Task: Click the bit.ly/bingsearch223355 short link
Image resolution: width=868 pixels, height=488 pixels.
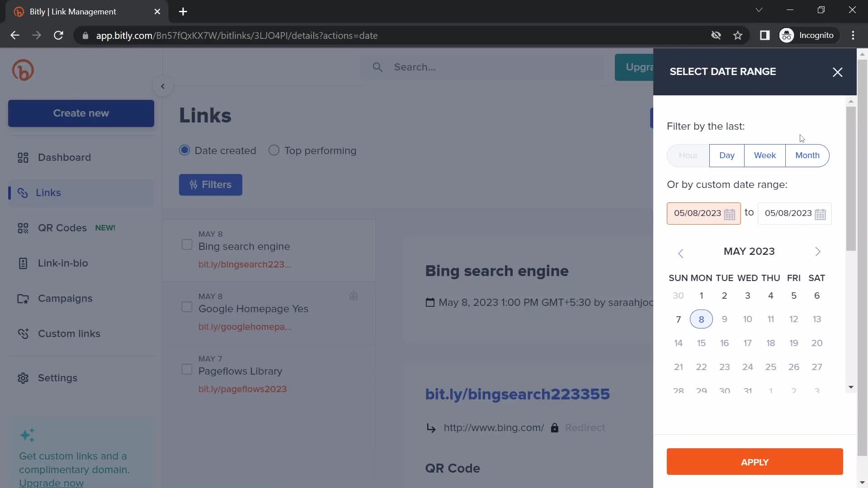Action: (518, 394)
